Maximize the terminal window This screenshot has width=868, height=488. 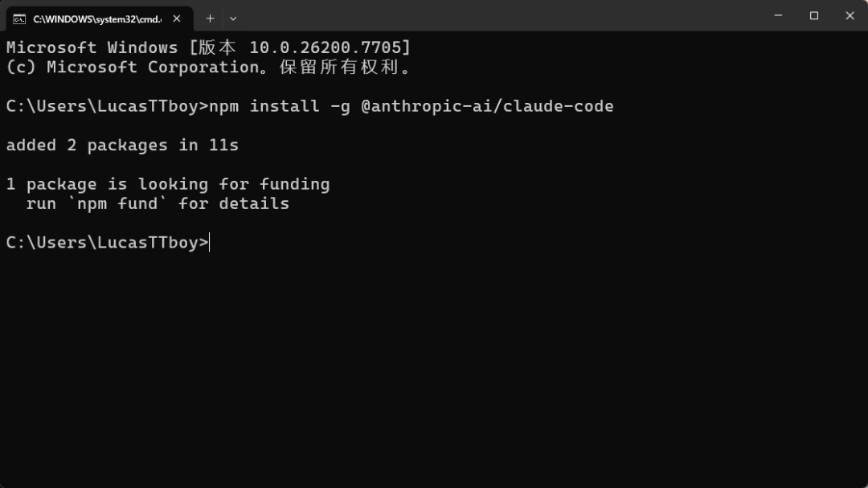click(814, 15)
